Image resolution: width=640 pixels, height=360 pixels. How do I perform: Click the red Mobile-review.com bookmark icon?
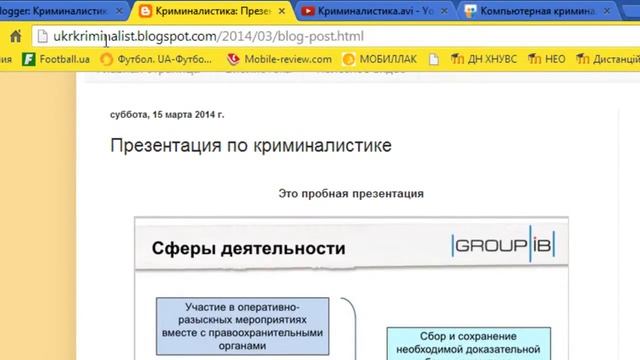click(x=233, y=60)
